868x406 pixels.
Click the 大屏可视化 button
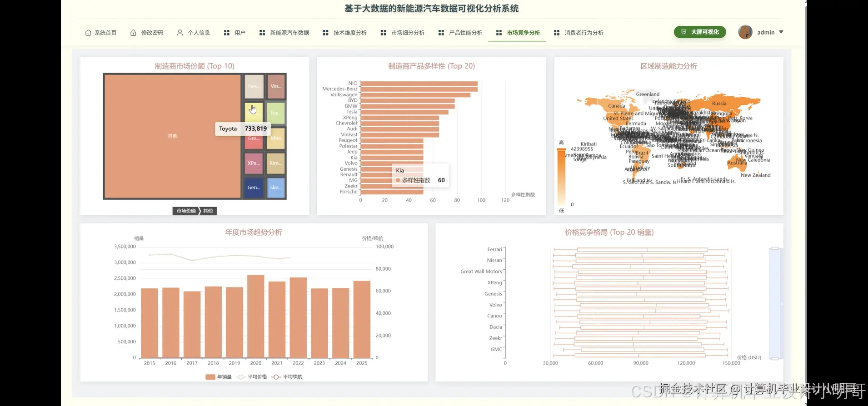click(700, 32)
